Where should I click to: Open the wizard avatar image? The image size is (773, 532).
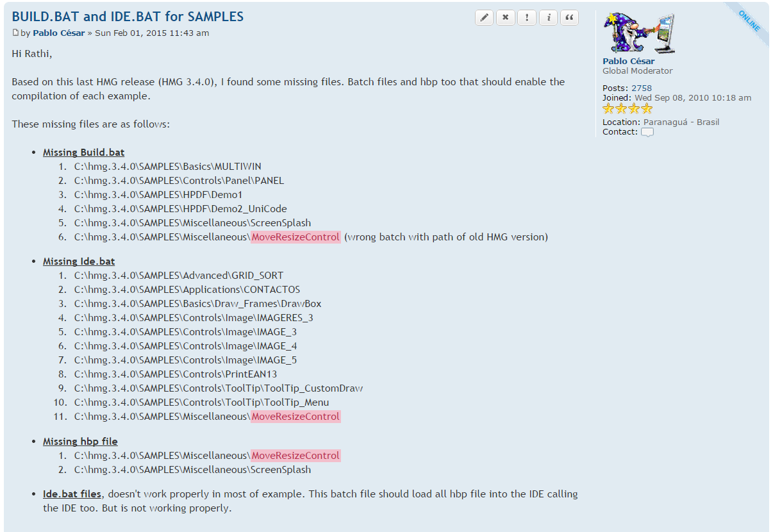(638, 33)
